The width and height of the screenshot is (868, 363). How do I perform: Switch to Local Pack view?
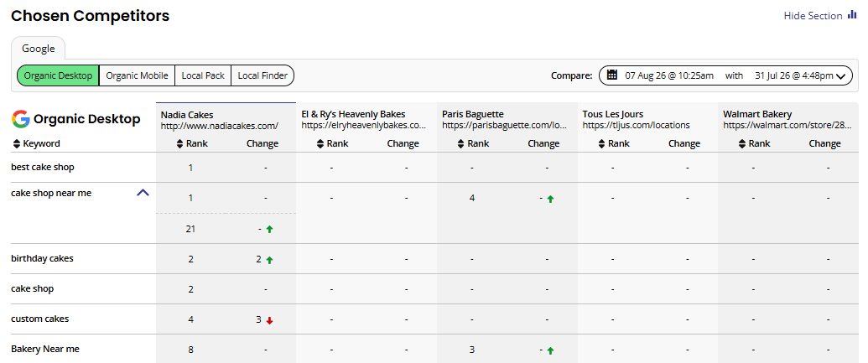[x=203, y=75]
